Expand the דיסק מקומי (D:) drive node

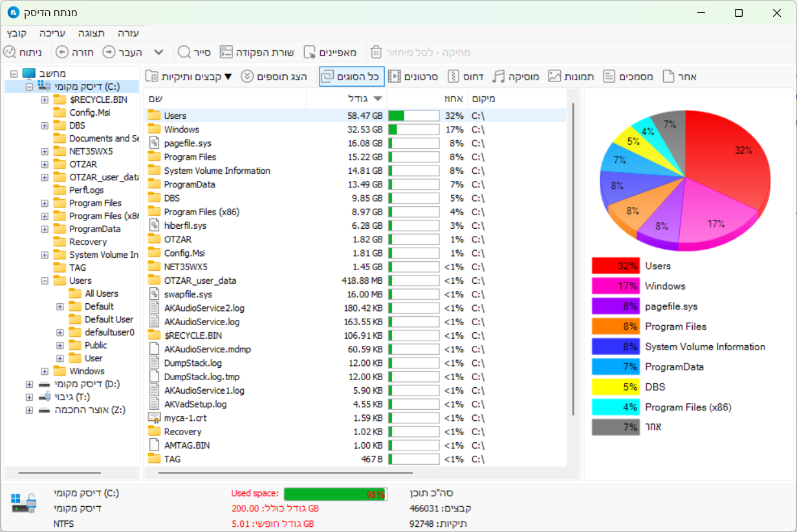(29, 384)
